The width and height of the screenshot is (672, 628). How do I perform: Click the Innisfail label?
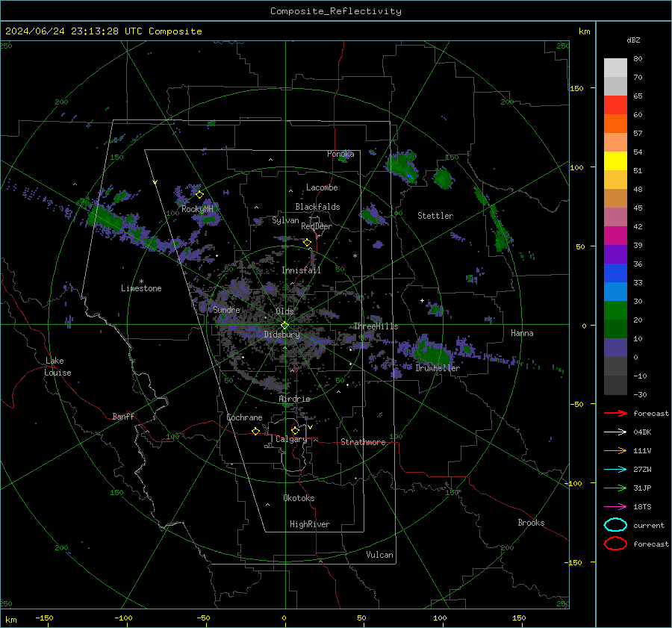click(x=302, y=270)
